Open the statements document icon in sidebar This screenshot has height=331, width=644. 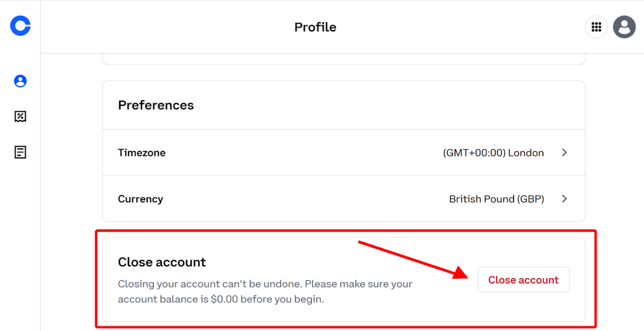point(20,152)
